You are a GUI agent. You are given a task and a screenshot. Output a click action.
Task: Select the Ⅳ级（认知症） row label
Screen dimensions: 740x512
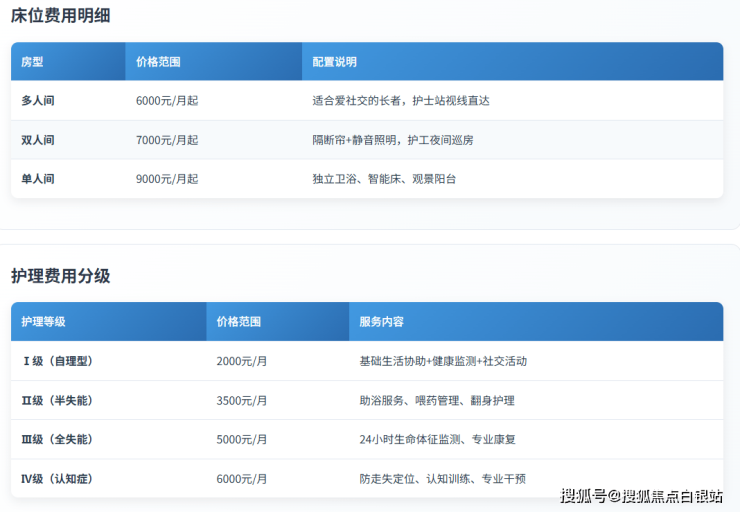57,479
